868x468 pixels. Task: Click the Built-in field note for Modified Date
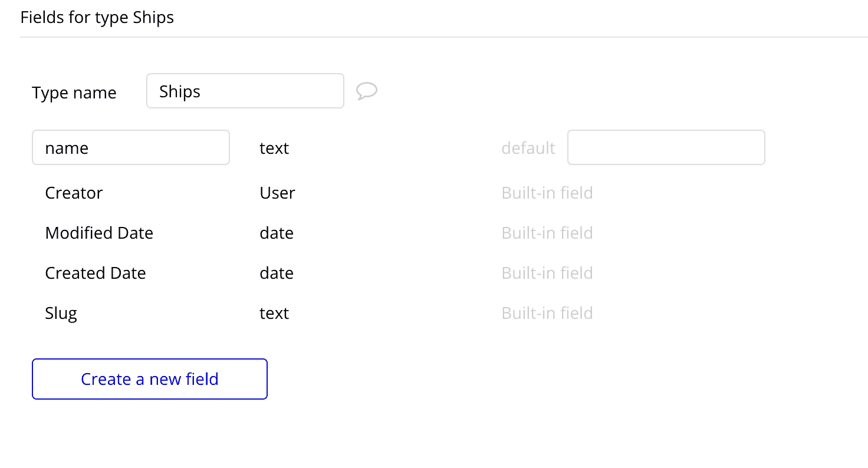[547, 233]
